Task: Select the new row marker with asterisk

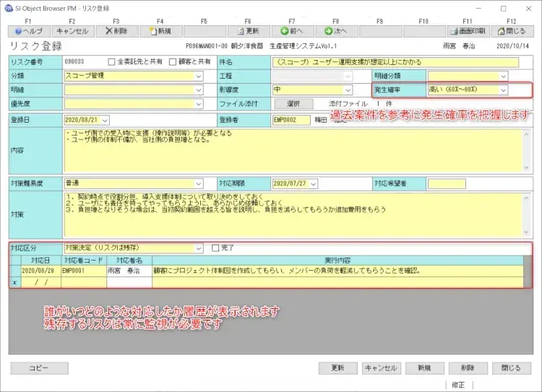Action: tap(15, 282)
